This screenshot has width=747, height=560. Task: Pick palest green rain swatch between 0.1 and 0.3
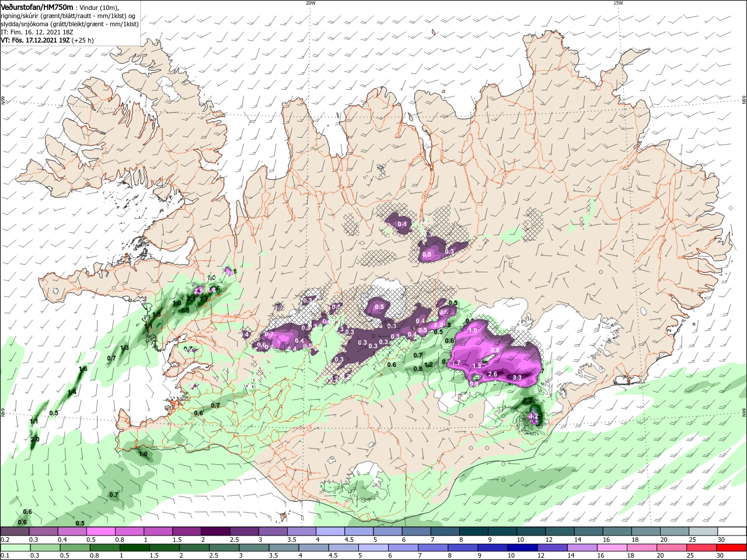click(16, 548)
